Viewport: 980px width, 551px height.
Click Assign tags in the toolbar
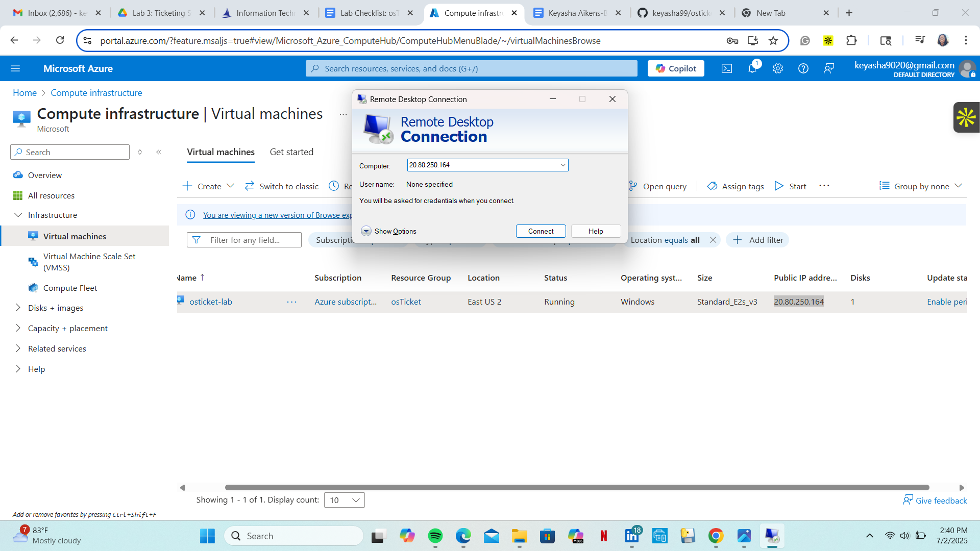(x=736, y=186)
